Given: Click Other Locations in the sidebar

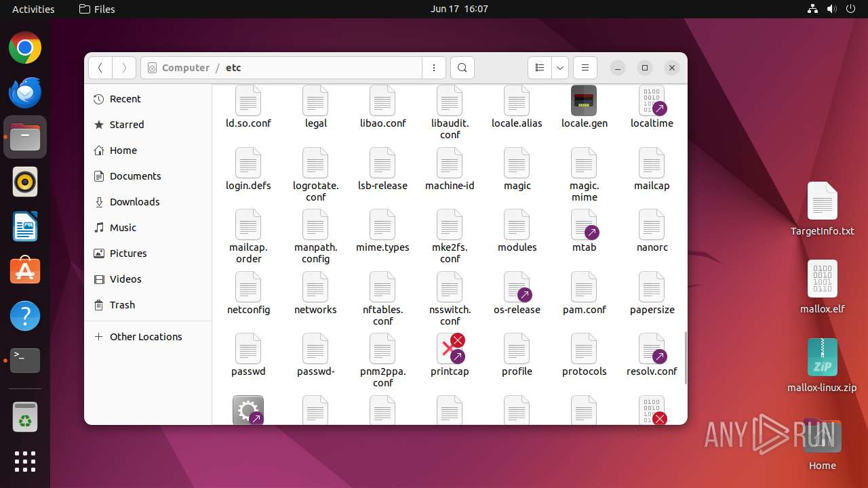Looking at the screenshot, I should [148, 337].
